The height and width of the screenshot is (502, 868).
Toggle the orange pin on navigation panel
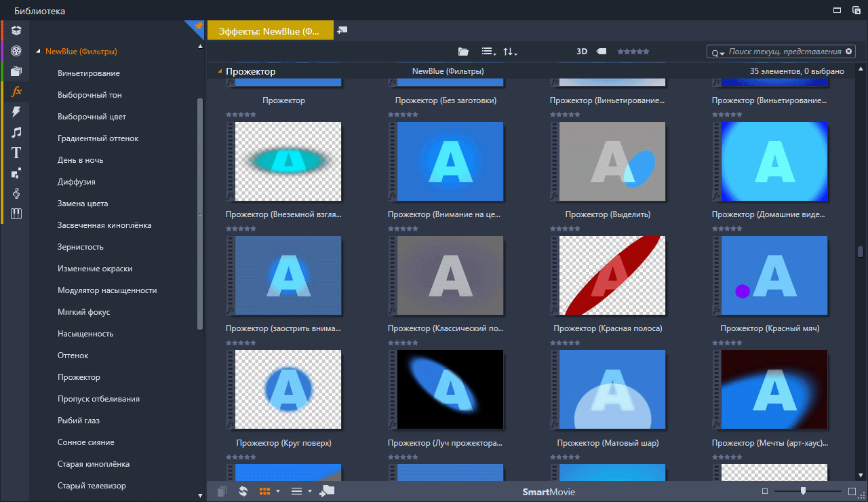[197, 26]
